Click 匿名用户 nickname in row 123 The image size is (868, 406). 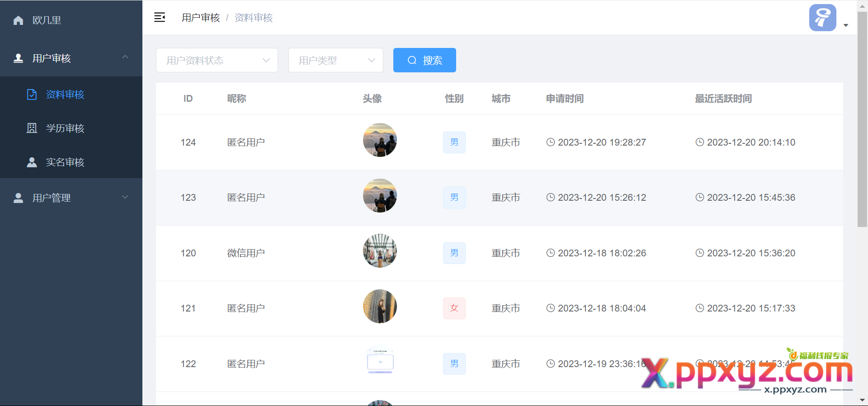tap(246, 198)
